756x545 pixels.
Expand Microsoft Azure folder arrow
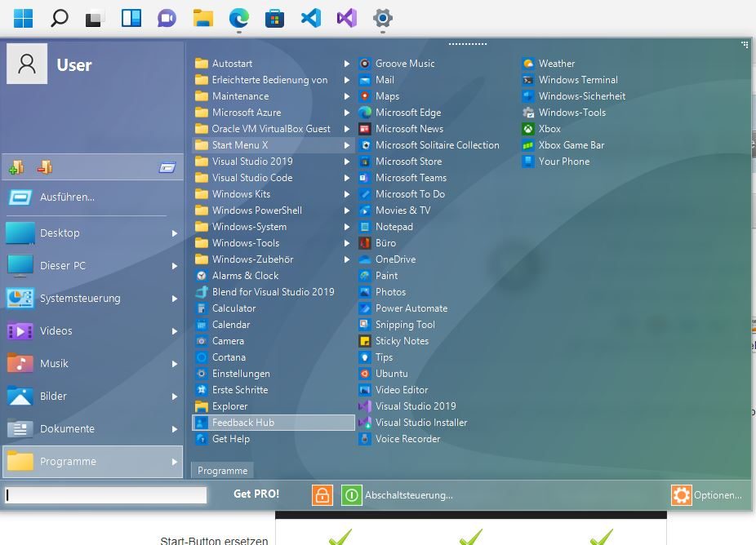coord(347,113)
